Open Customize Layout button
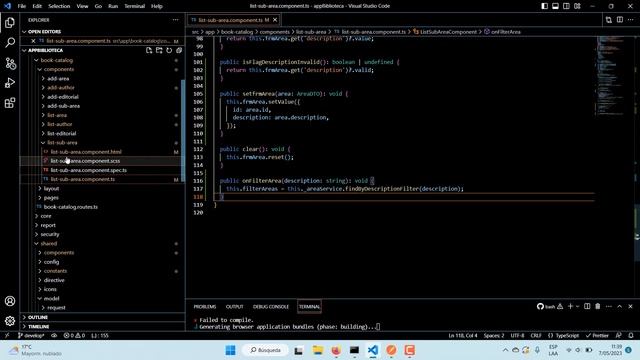 (577, 6)
